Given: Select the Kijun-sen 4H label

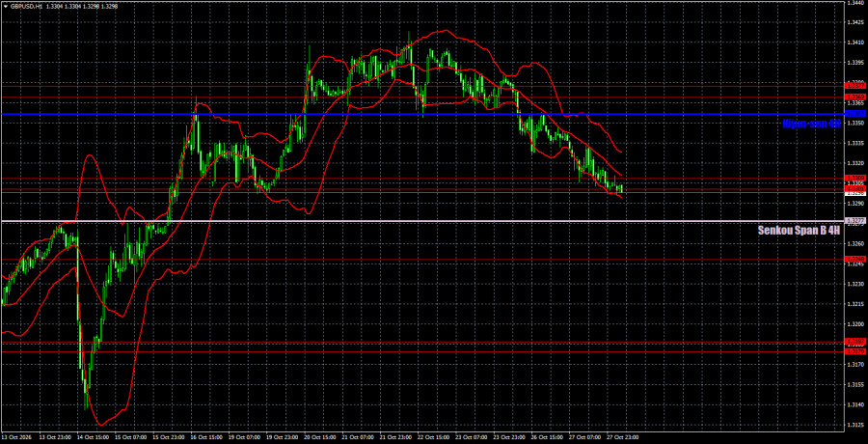Looking at the screenshot, I should [811, 124].
